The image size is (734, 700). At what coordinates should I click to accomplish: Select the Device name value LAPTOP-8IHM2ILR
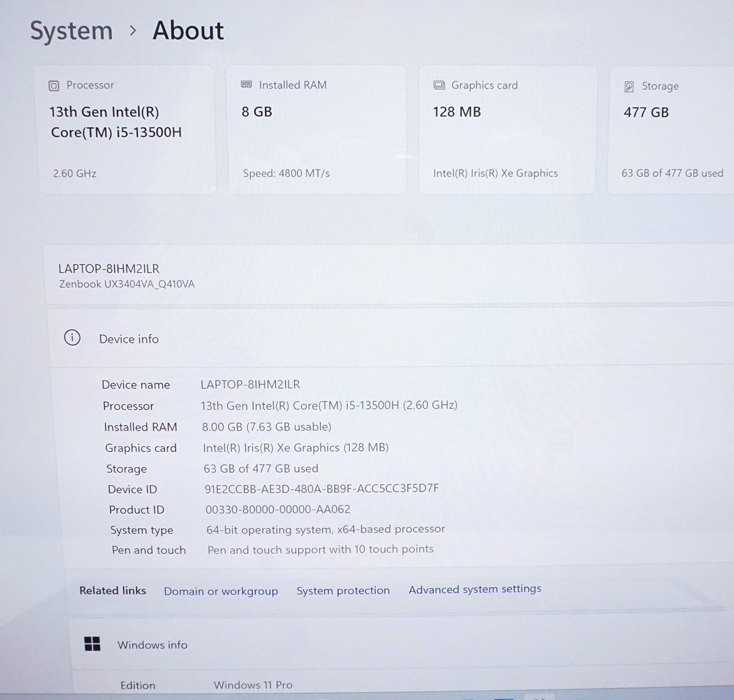tap(250, 385)
